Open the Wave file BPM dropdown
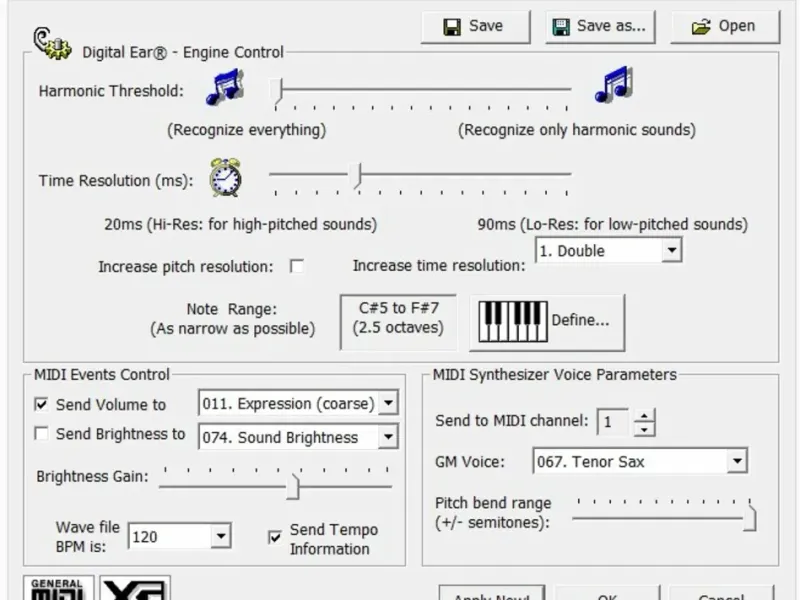The width and height of the screenshot is (800, 600). (220, 536)
